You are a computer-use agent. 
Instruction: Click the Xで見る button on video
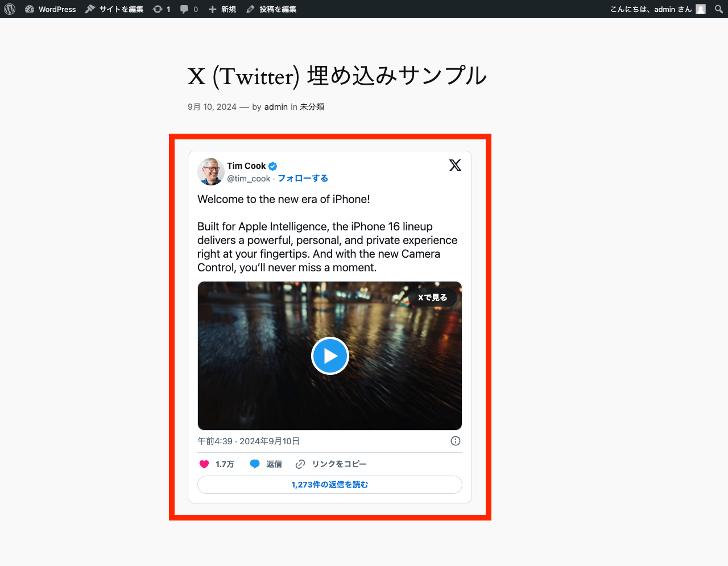point(433,298)
